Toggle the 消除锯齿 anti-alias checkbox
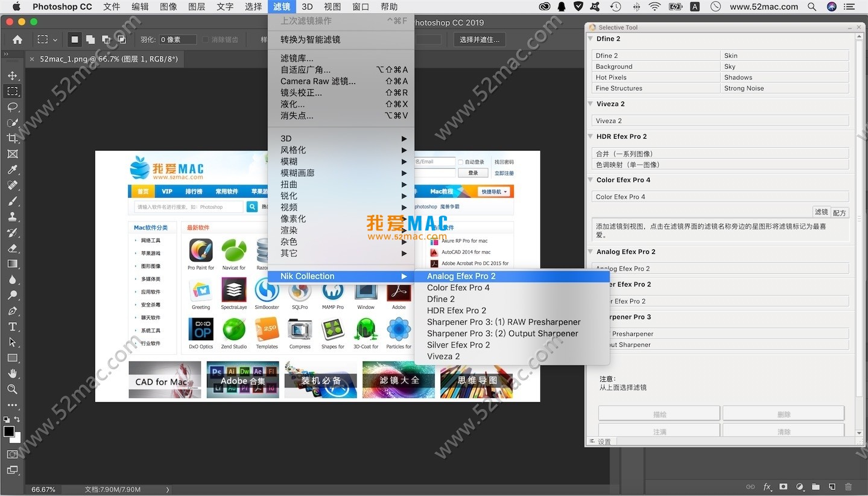The width and height of the screenshot is (868, 496). click(205, 40)
